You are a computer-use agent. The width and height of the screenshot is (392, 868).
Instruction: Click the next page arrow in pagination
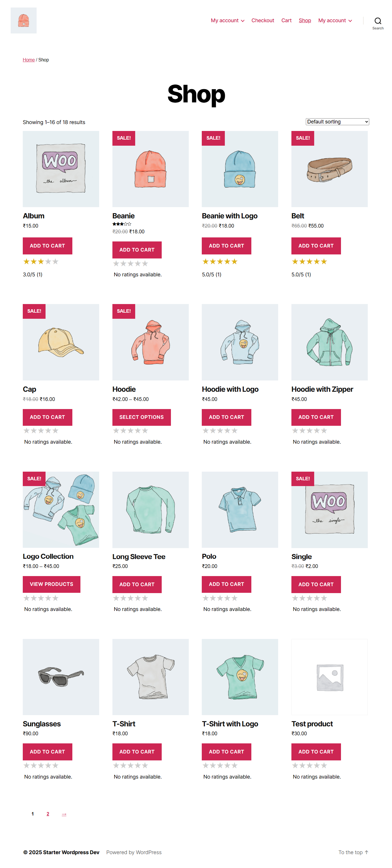(64, 814)
